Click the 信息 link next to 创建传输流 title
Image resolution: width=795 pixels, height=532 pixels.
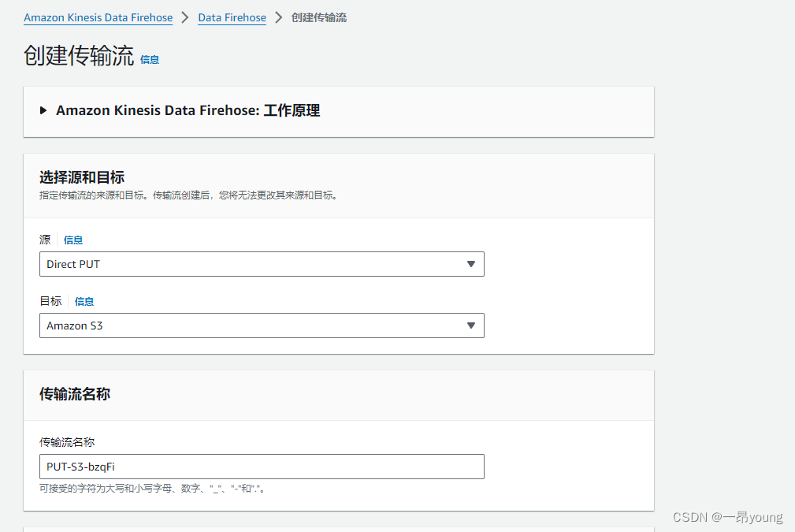150,60
